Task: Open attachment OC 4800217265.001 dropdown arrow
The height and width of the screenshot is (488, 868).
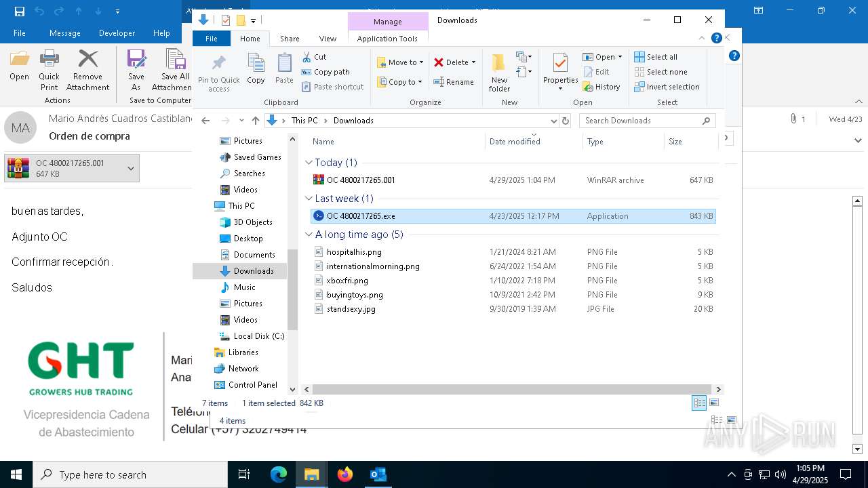Action: tap(131, 168)
